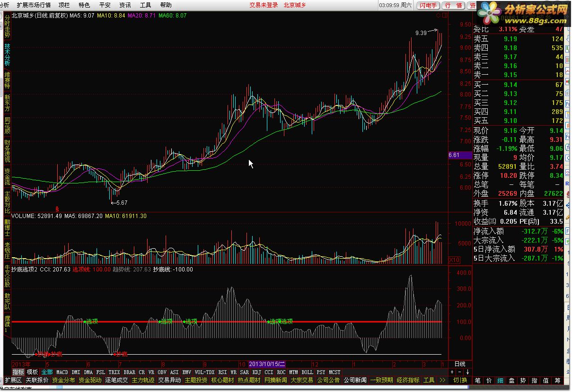
Task: Open the 热点题材 tab
Action: click(249, 380)
